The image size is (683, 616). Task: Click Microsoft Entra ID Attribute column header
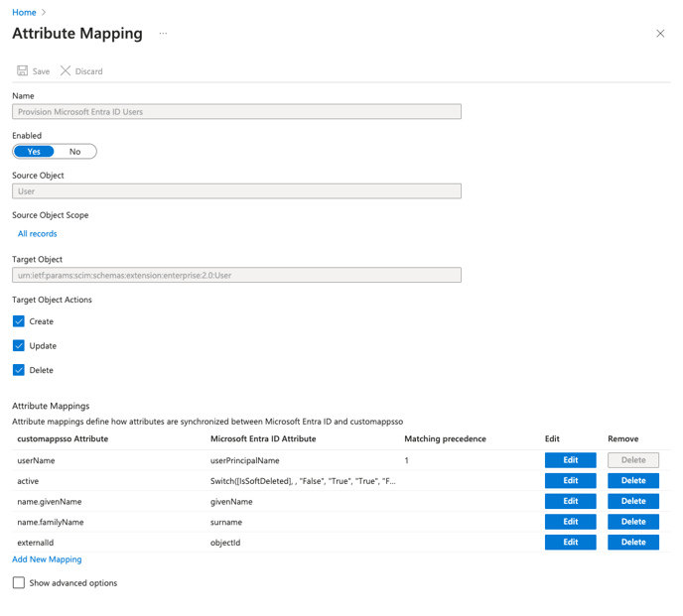coord(263,438)
